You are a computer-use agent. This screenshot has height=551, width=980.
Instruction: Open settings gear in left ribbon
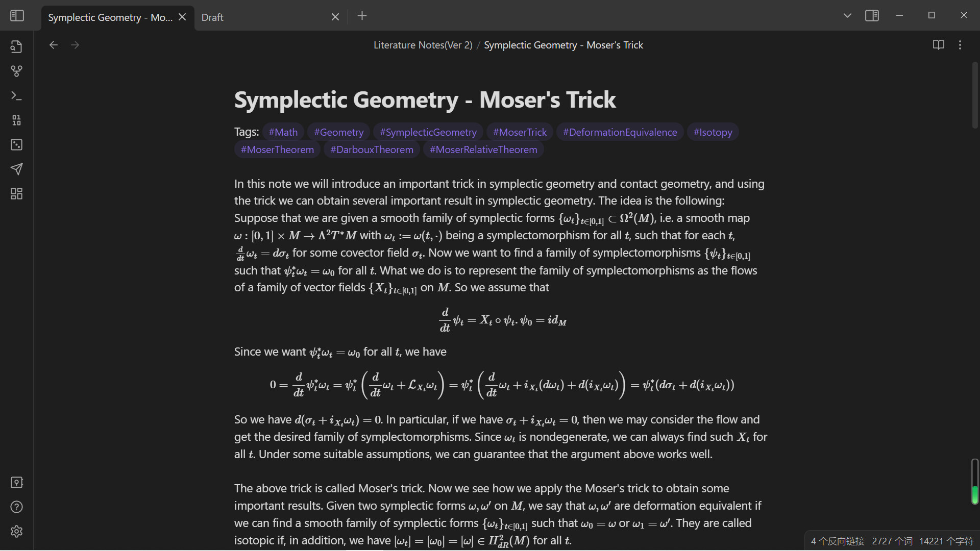point(16,531)
